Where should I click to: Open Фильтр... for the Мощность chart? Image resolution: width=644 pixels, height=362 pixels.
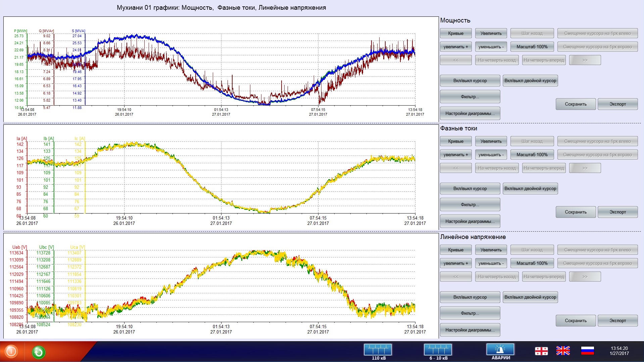coord(470,97)
